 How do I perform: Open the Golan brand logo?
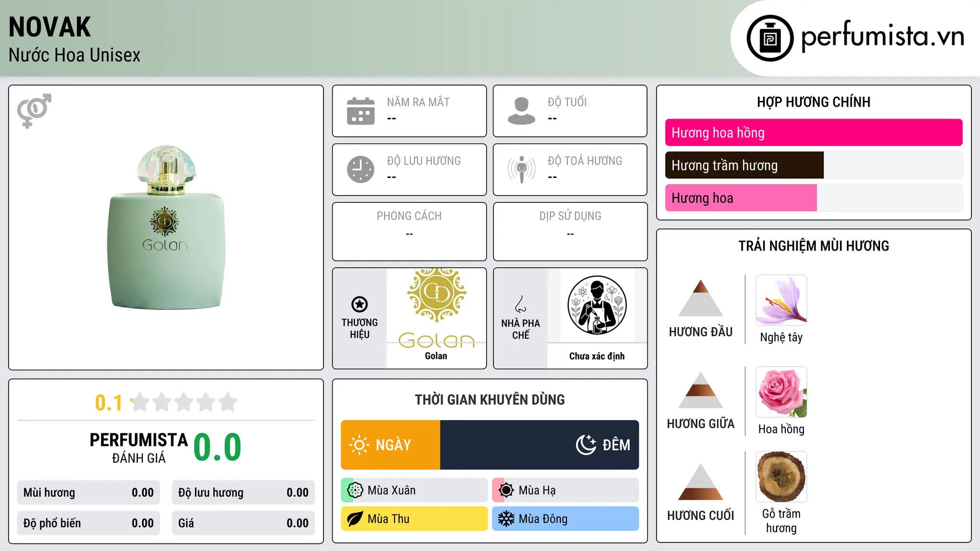pyautogui.click(x=436, y=308)
